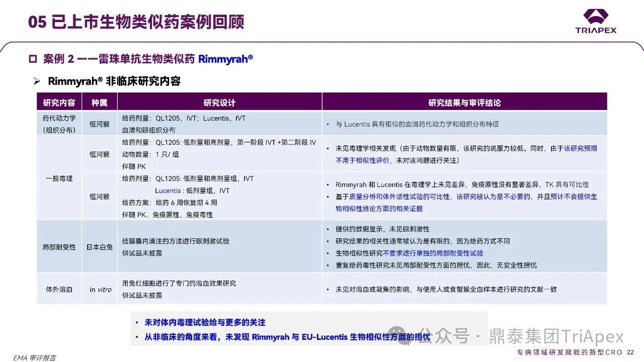Click the page number 22
This screenshot has width=644, height=362.
pyautogui.click(x=630, y=352)
